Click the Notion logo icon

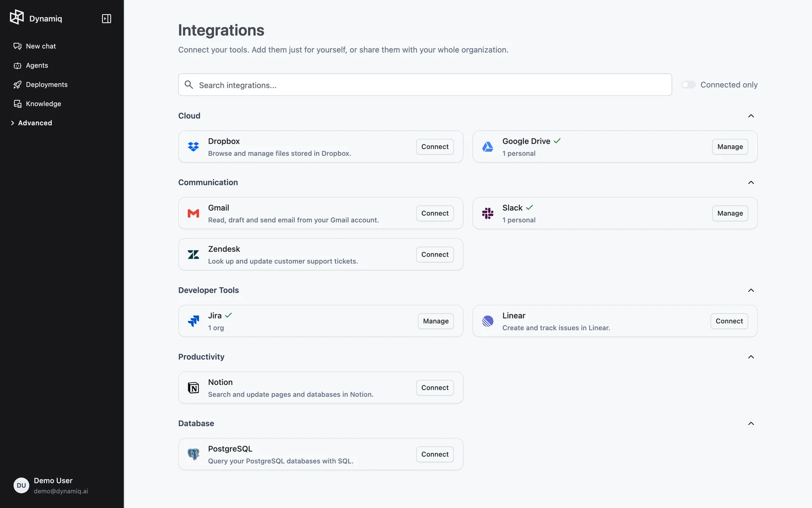point(193,388)
